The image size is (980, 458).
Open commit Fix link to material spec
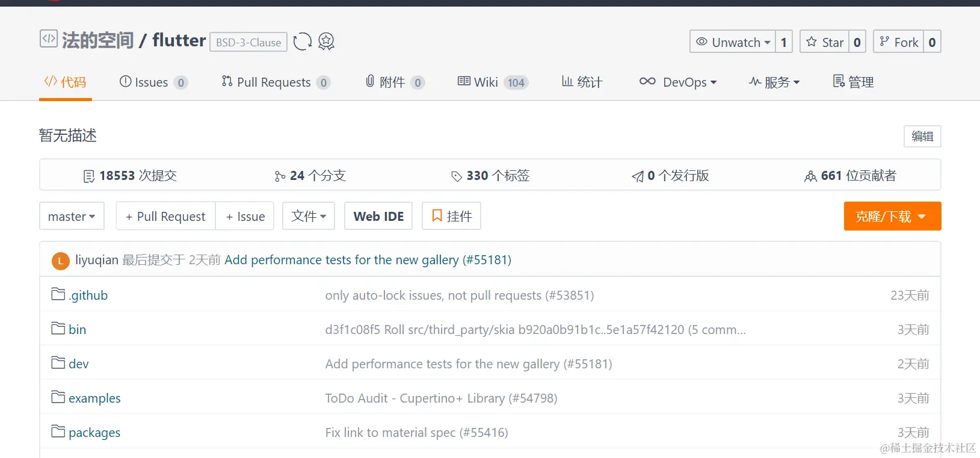pos(416,432)
